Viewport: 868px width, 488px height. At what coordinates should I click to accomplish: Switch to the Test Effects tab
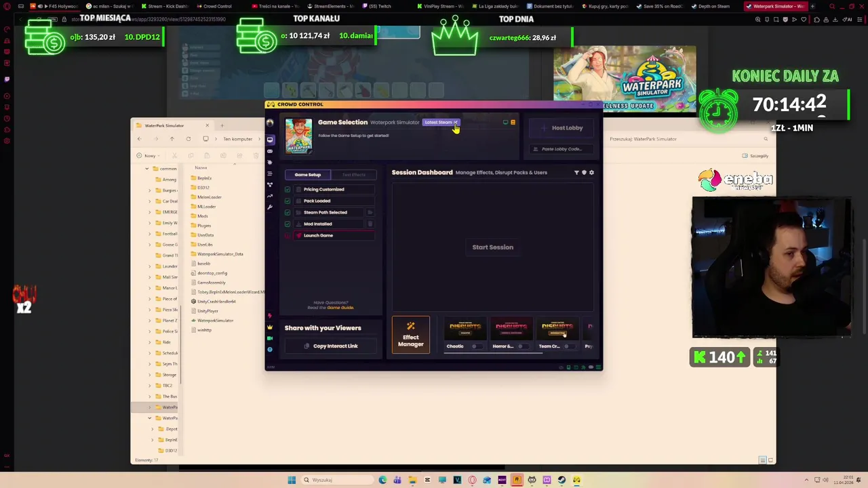pos(353,175)
